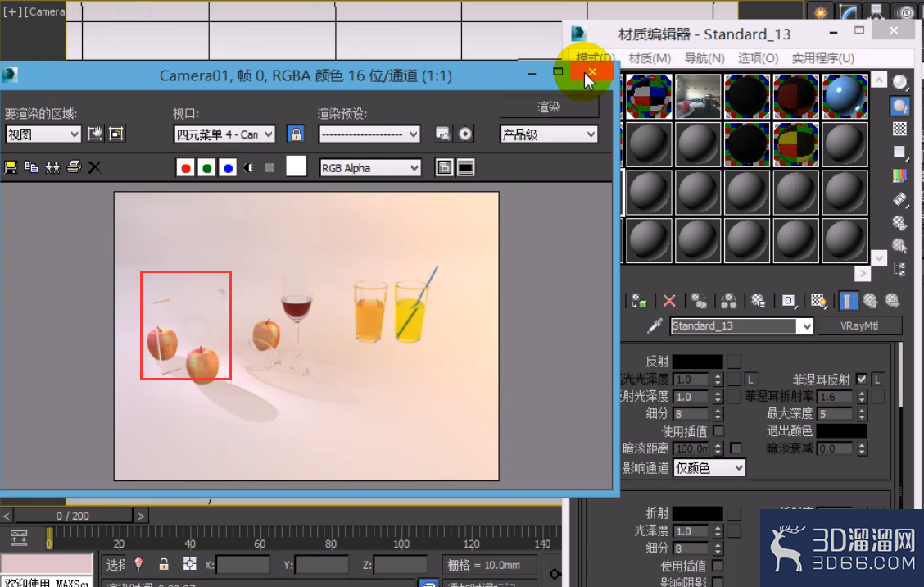
Task: Print the rendered image
Action: coord(74,167)
